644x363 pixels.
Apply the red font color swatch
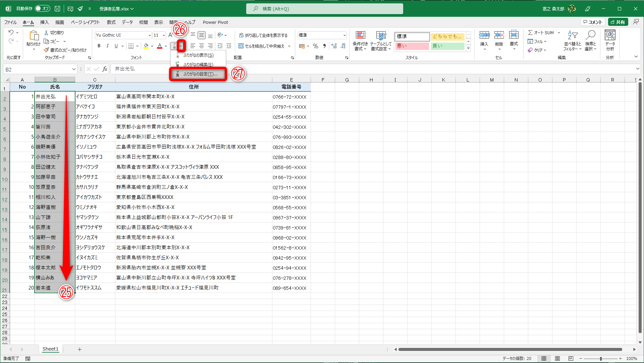(159, 46)
